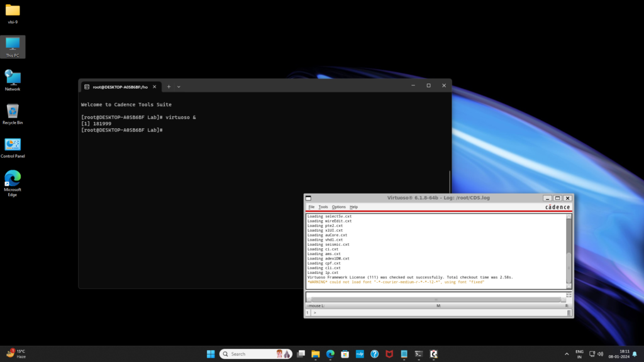Open File Explorer from the taskbar
Viewport: 644px width, 362px height.
point(316,354)
